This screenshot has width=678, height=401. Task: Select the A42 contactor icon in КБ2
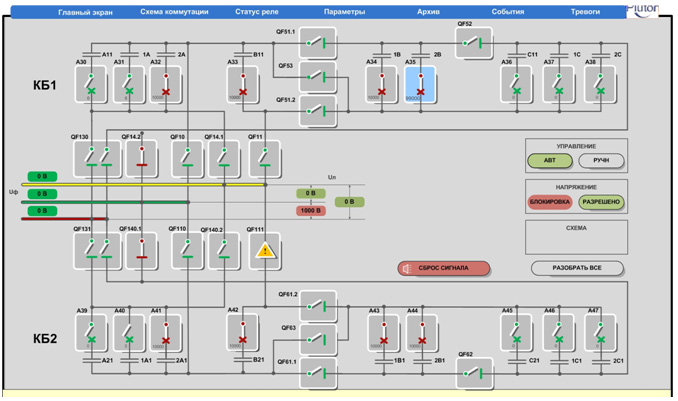tap(243, 333)
